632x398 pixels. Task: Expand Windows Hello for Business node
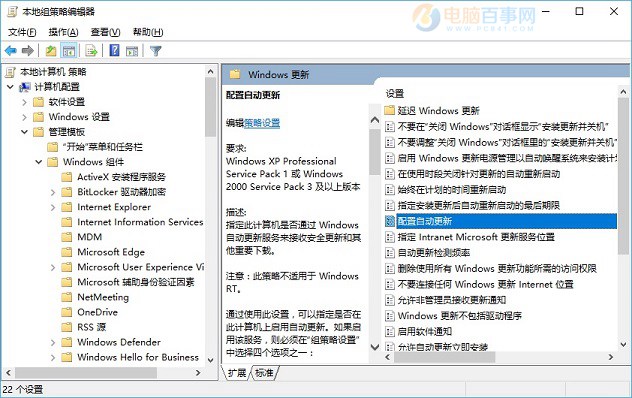(53, 357)
